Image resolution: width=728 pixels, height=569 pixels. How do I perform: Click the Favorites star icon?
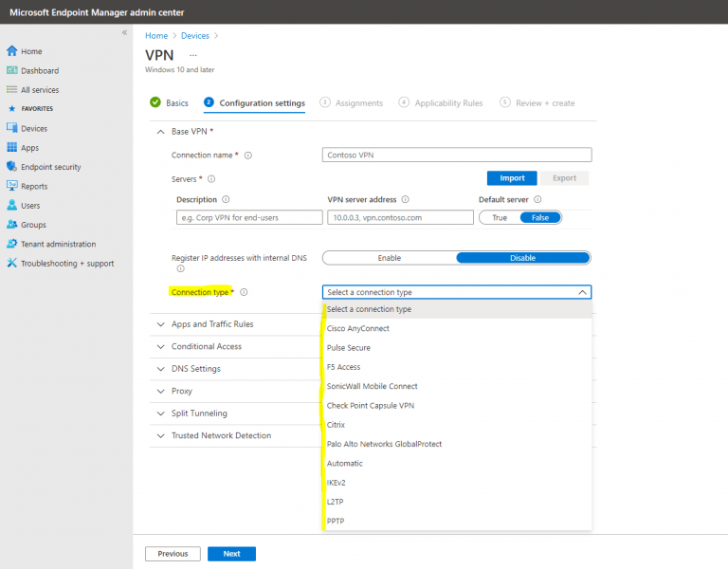(12, 109)
